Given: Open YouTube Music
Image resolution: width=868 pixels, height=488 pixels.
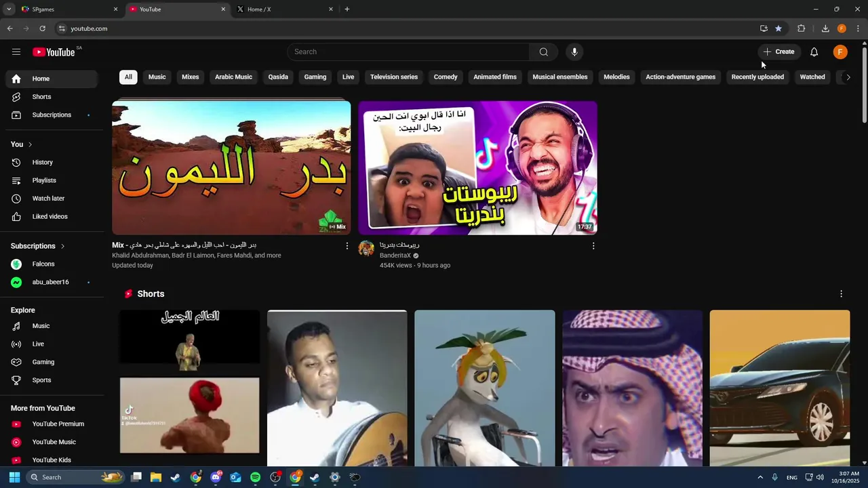Looking at the screenshot, I should click(52, 442).
